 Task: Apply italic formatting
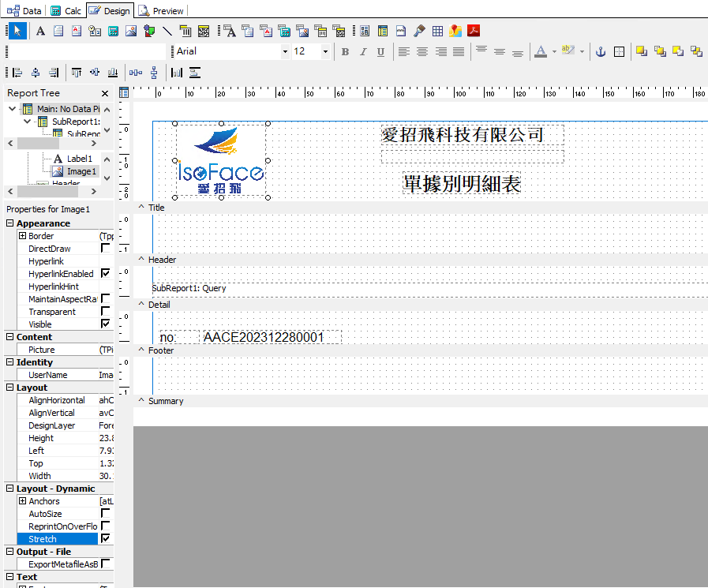point(363,52)
